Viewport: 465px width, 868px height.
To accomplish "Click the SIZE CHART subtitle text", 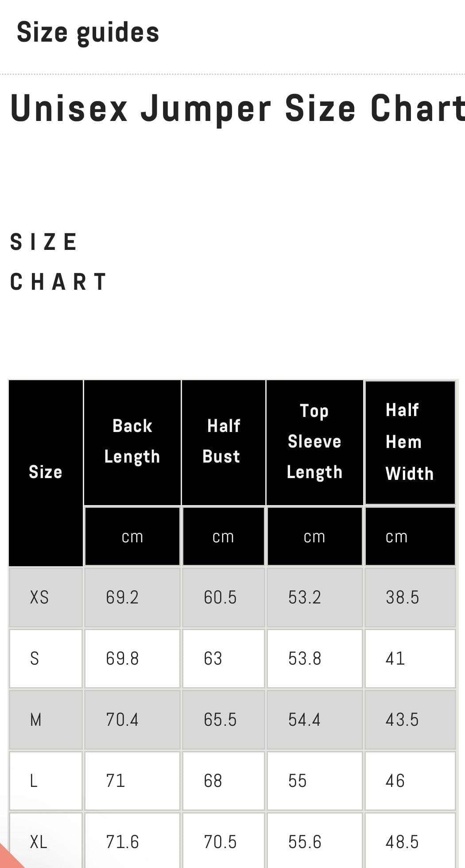I will [x=58, y=262].
